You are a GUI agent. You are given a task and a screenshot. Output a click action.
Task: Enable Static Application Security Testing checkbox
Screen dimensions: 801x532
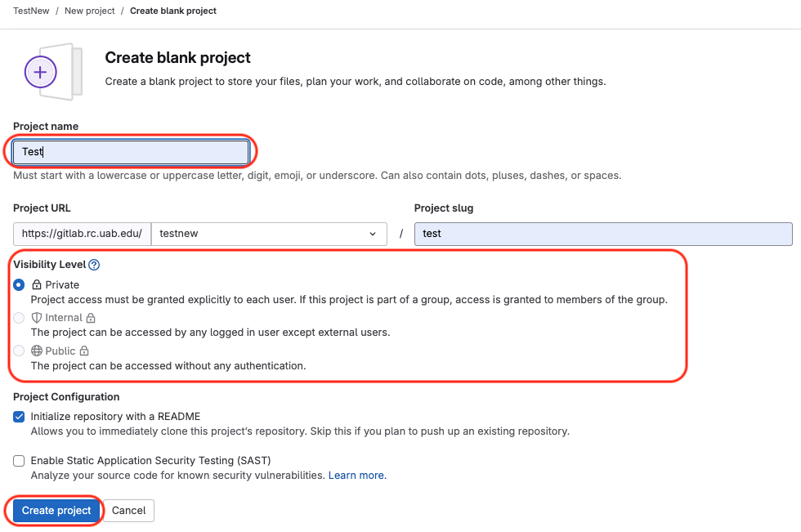[19, 461]
